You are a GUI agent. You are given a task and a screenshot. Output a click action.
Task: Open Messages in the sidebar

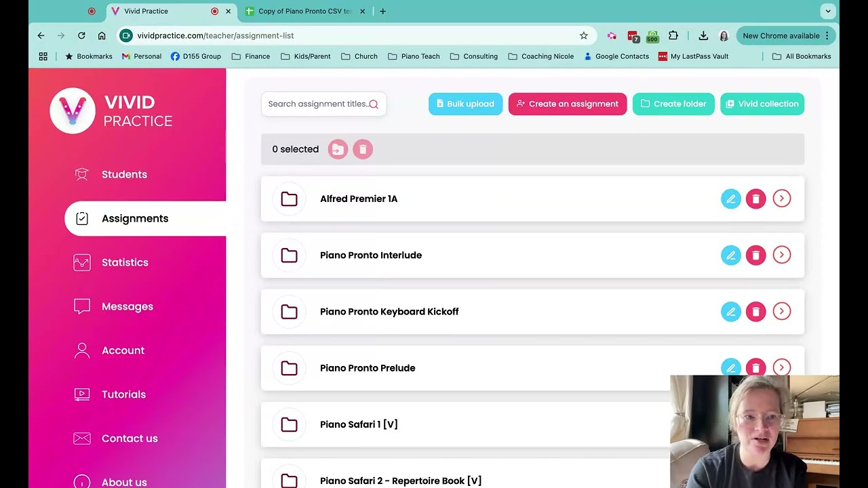point(127,306)
